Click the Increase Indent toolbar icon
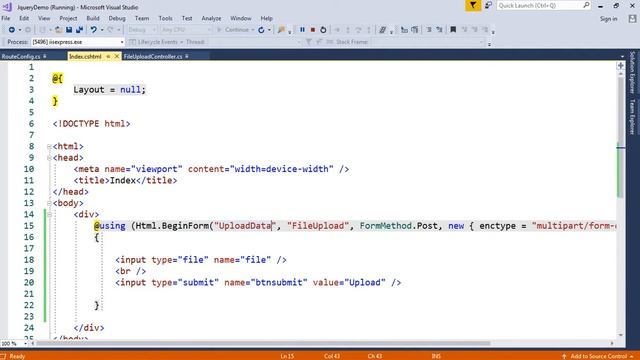The height and width of the screenshot is (360, 640). pos(415,30)
